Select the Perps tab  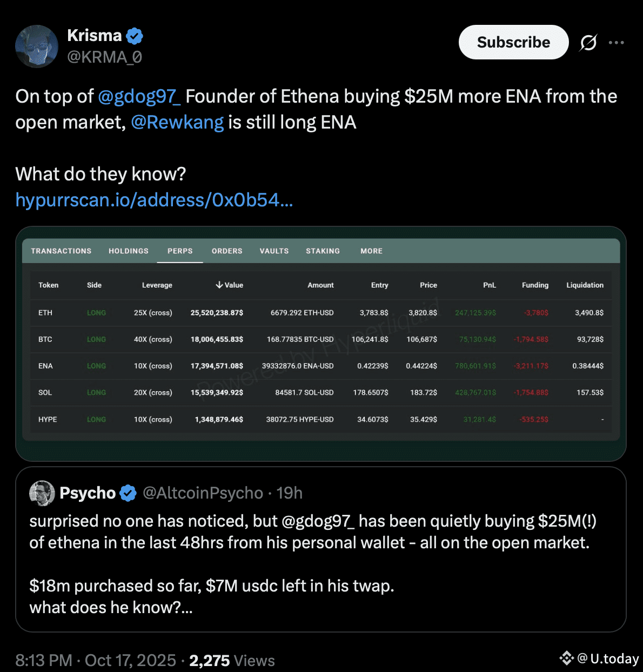(x=180, y=251)
